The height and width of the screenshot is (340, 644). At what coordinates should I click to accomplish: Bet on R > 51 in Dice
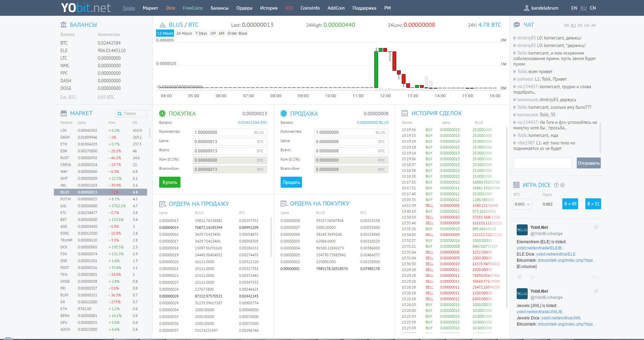[x=593, y=204]
